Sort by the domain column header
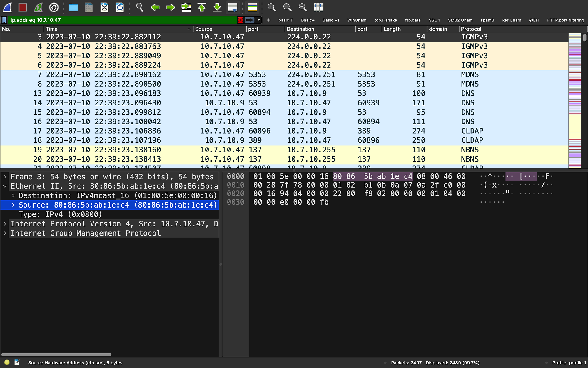Image resolution: width=588 pixels, height=368 pixels. click(x=443, y=29)
